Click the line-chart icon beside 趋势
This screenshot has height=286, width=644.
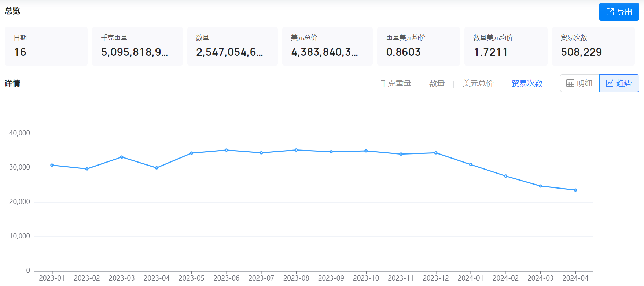(609, 83)
